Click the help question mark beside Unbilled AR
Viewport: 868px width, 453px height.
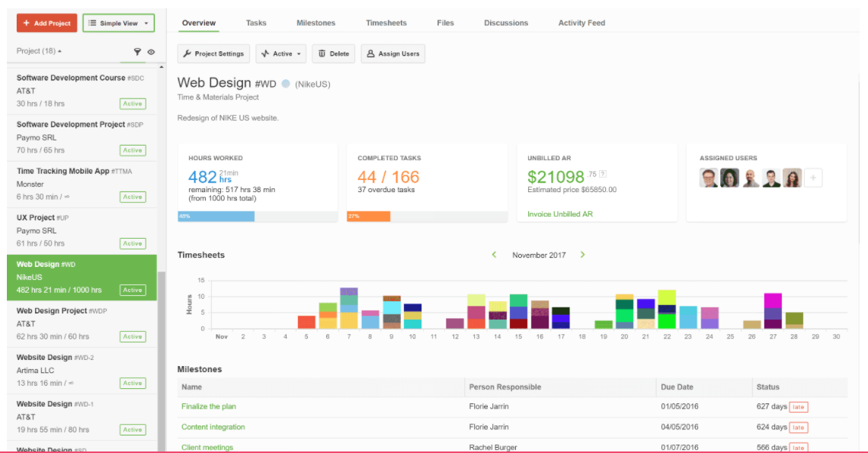pyautogui.click(x=603, y=174)
